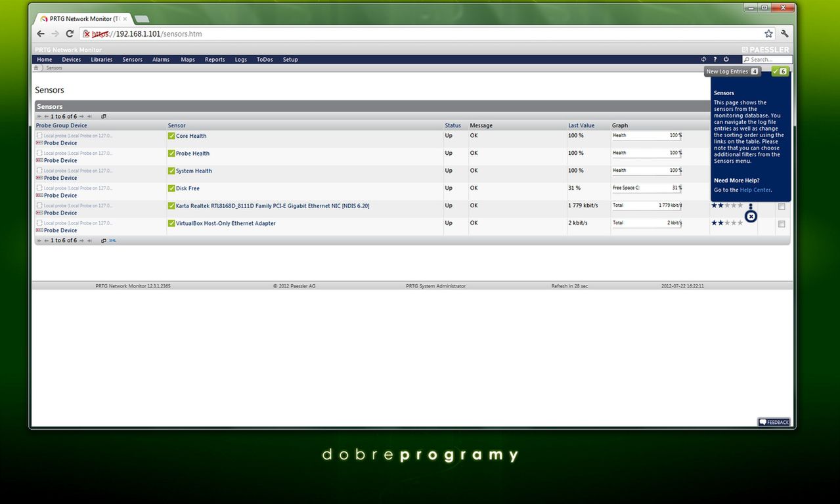This screenshot has height=504, width=840.
Task: Go to first page arrow in top pager
Action: [39, 116]
